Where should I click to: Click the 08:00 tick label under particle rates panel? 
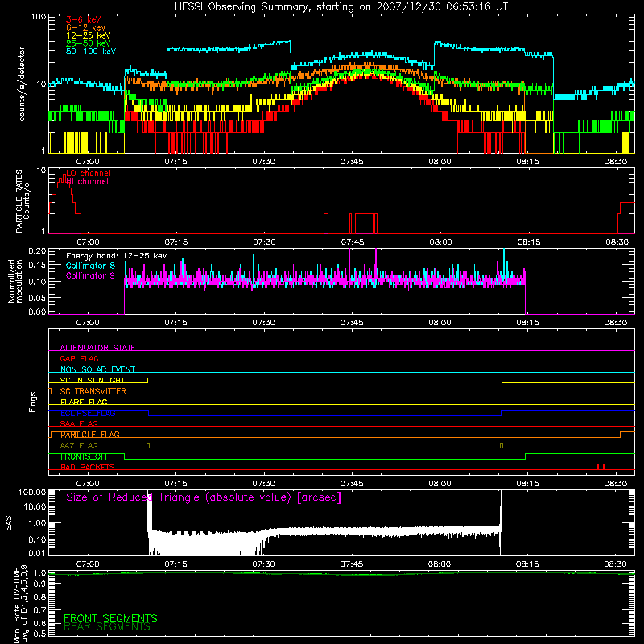tap(440, 242)
